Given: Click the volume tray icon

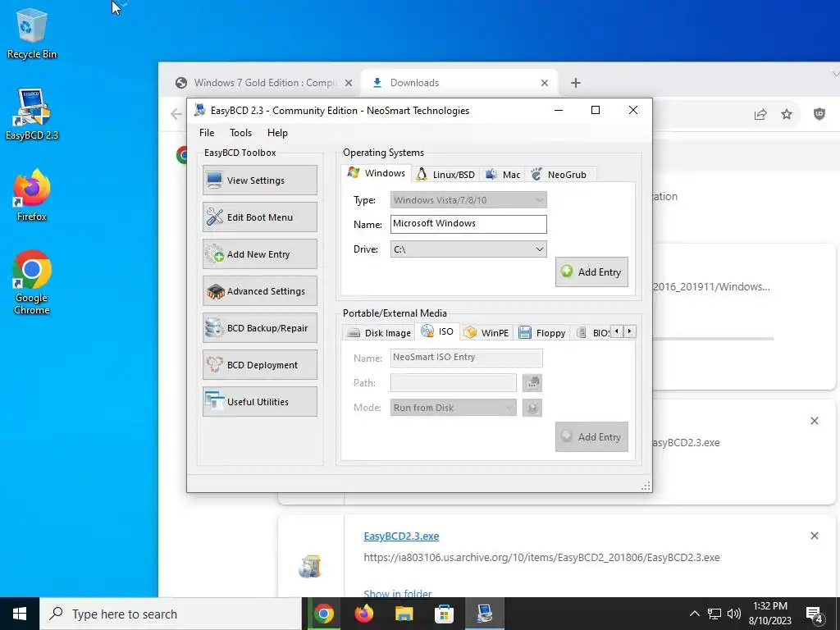Looking at the screenshot, I should 734,614.
